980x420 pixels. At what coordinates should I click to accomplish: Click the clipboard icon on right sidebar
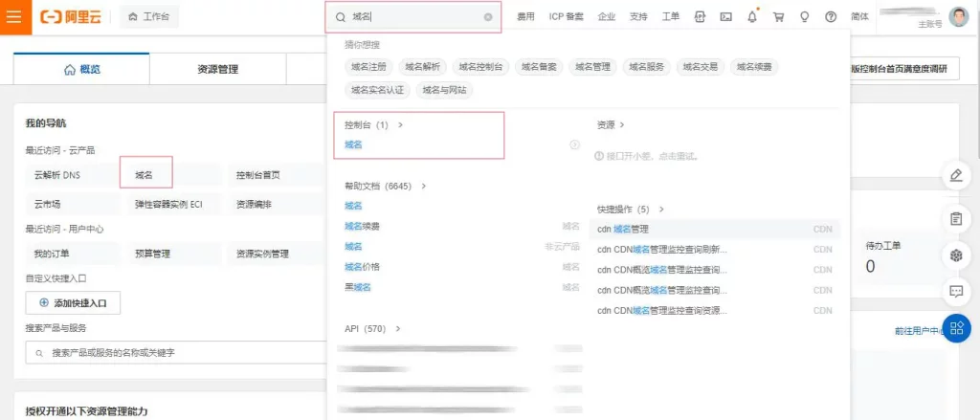coord(956,219)
